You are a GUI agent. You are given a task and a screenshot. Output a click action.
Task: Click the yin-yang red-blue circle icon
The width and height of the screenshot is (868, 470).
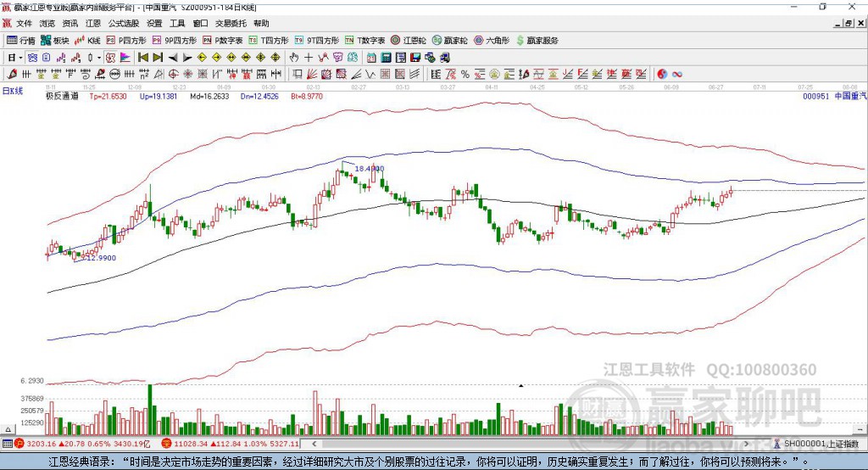click(x=662, y=74)
